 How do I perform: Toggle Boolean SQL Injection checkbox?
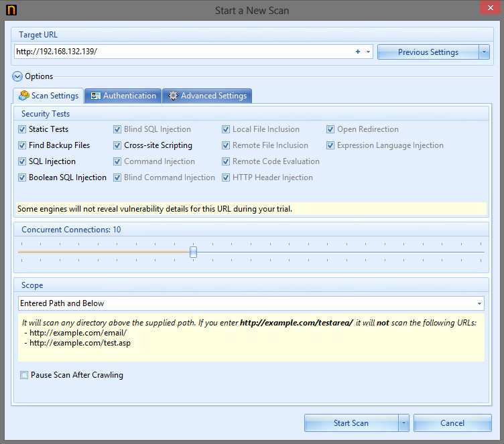(22, 177)
